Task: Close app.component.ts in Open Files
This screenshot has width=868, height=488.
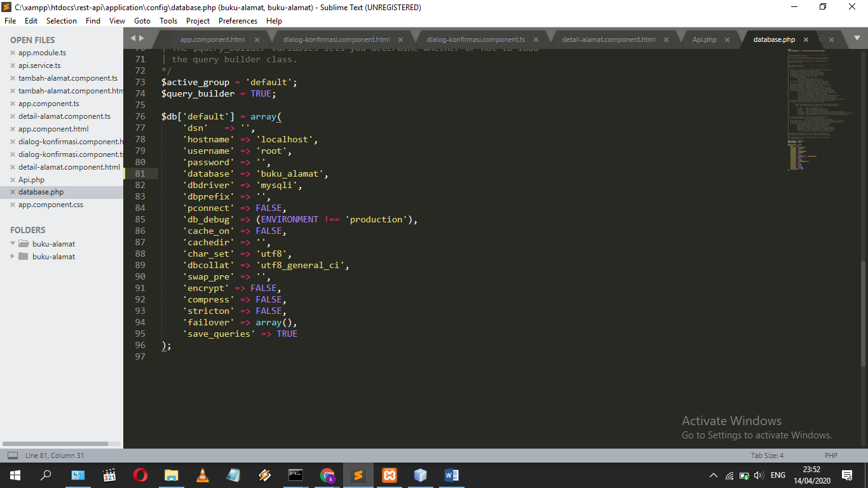Action: [13, 104]
